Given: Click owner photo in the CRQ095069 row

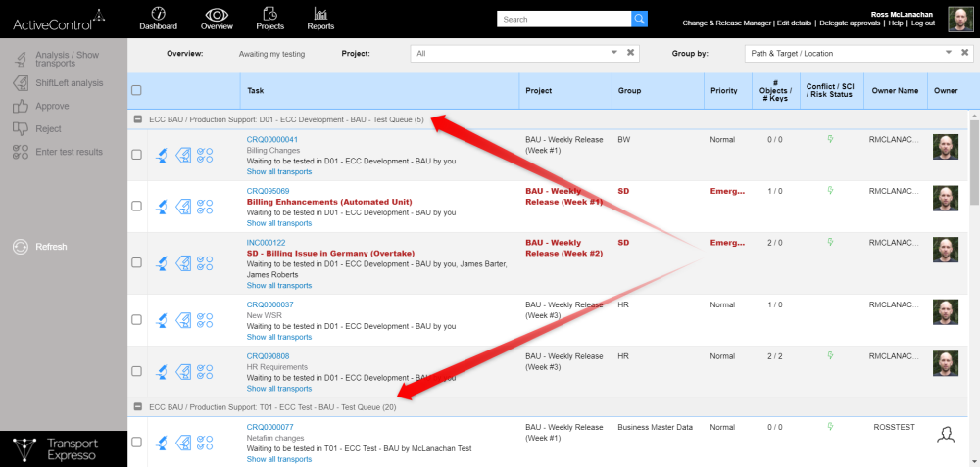Looking at the screenshot, I should pyautogui.click(x=945, y=199).
